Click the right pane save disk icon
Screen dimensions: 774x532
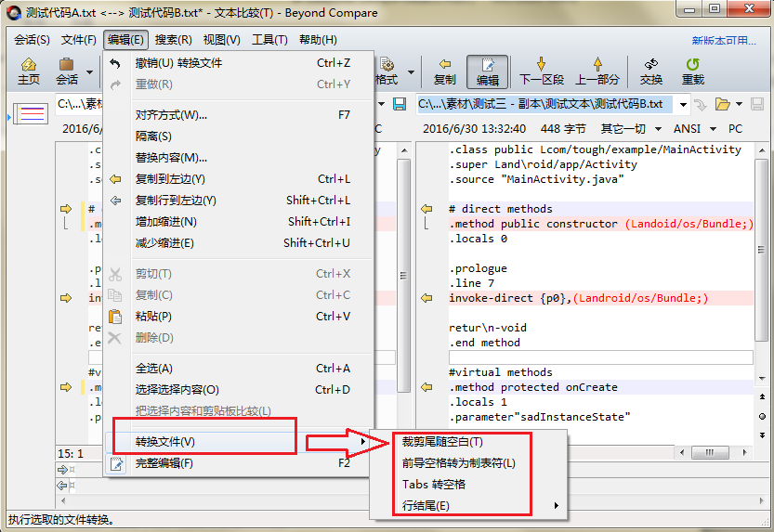(756, 104)
